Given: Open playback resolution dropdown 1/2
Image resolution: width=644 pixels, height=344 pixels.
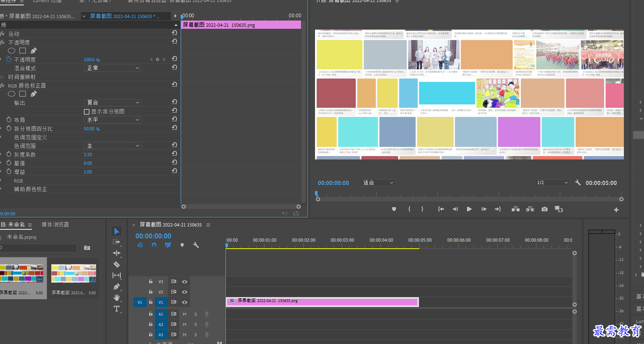Looking at the screenshot, I should 552,183.
